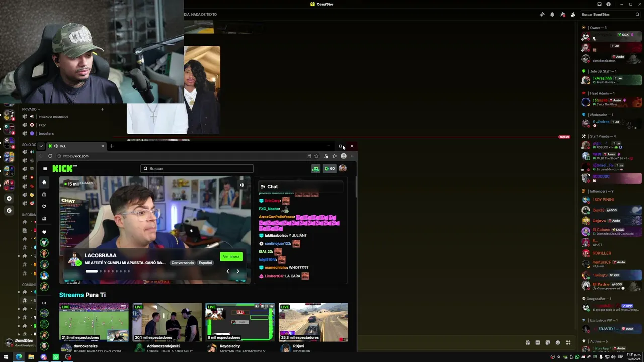Screen dimensions: 644x362
Task: Open member xAres.hhh in Discord list
Action: pos(611,80)
